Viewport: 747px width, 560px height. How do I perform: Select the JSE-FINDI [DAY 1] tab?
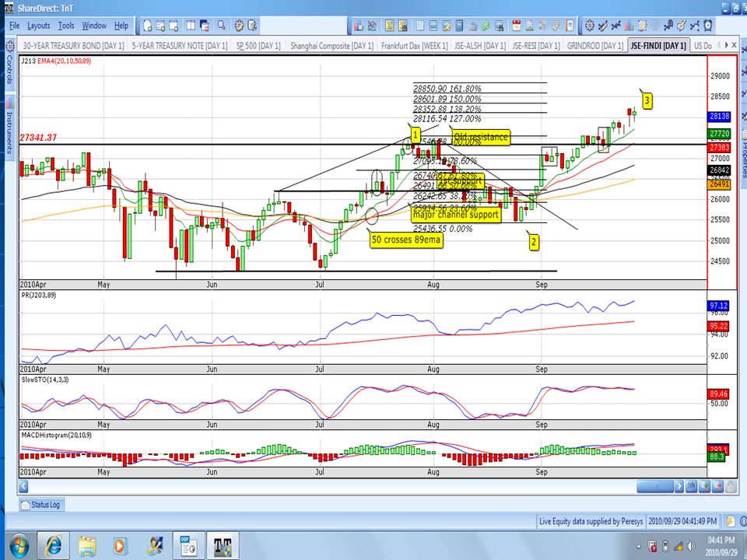(x=658, y=46)
